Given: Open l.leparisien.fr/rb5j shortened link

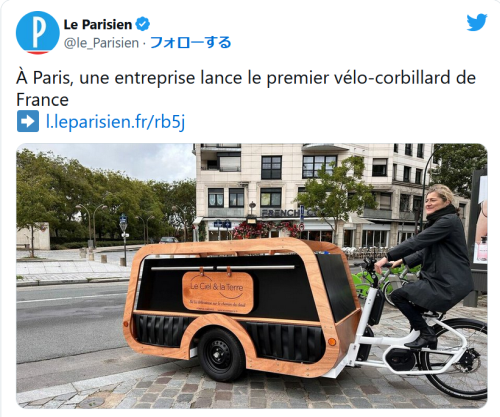Looking at the screenshot, I should point(115,121).
